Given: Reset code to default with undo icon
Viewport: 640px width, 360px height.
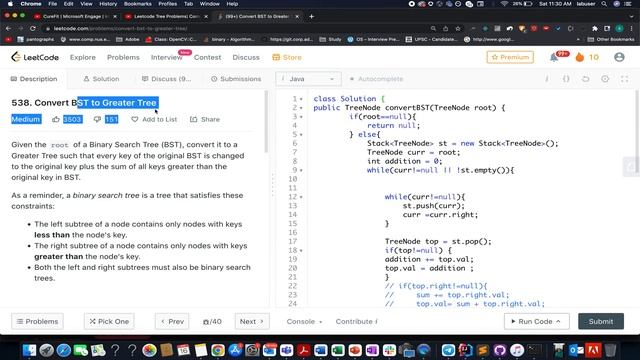Looking at the screenshot, I should click(586, 79).
